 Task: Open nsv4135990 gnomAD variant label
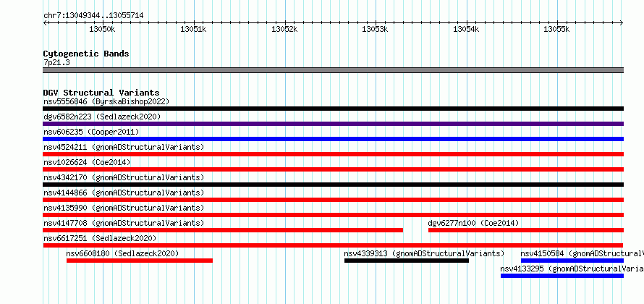124,208
